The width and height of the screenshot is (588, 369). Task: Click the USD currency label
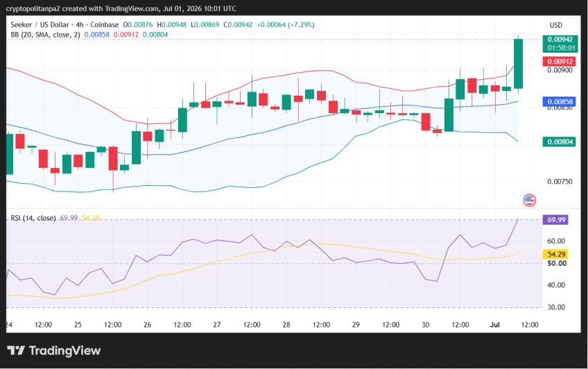pos(555,25)
